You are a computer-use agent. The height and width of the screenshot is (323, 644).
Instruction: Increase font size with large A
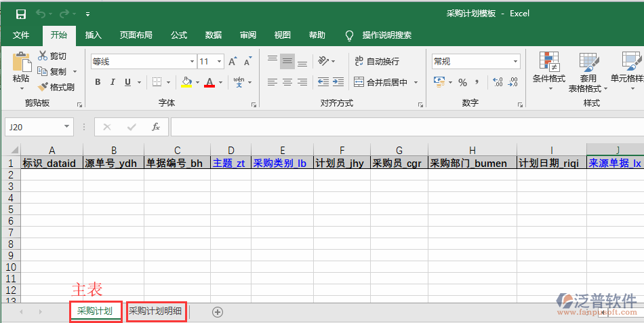(233, 62)
